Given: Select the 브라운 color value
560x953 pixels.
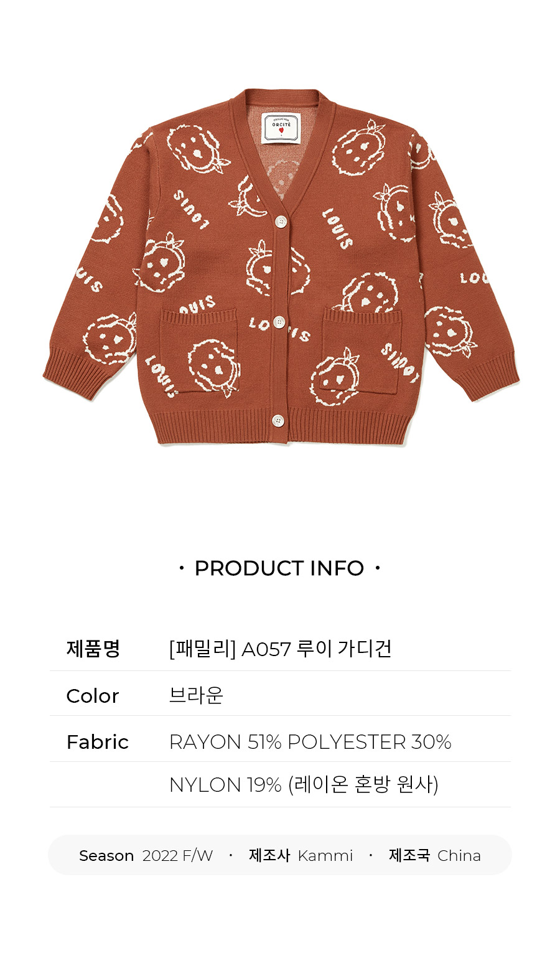Looking at the screenshot, I should point(196,695).
